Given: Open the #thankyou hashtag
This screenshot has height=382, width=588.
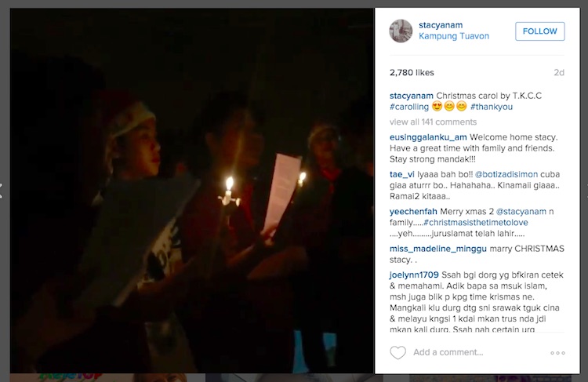Looking at the screenshot, I should (492, 107).
